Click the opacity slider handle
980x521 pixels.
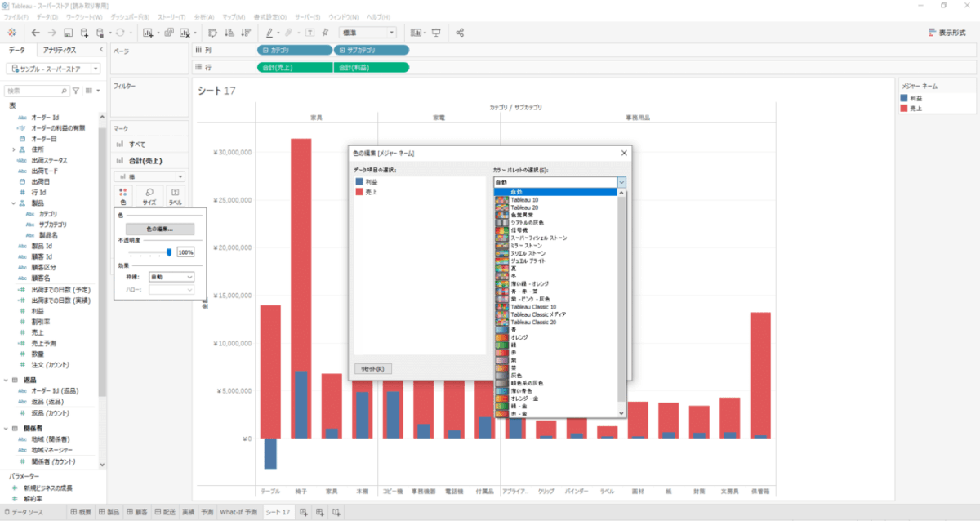[169, 252]
